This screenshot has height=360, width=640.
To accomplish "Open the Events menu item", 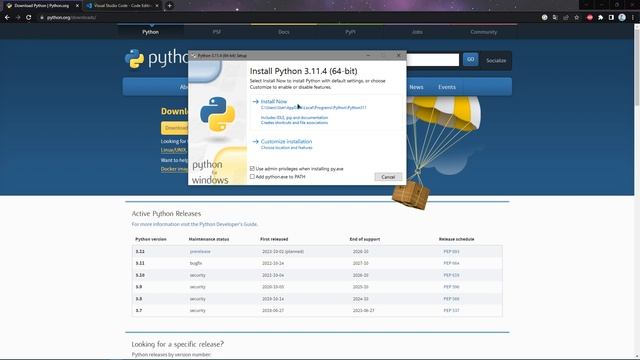I will point(447,87).
